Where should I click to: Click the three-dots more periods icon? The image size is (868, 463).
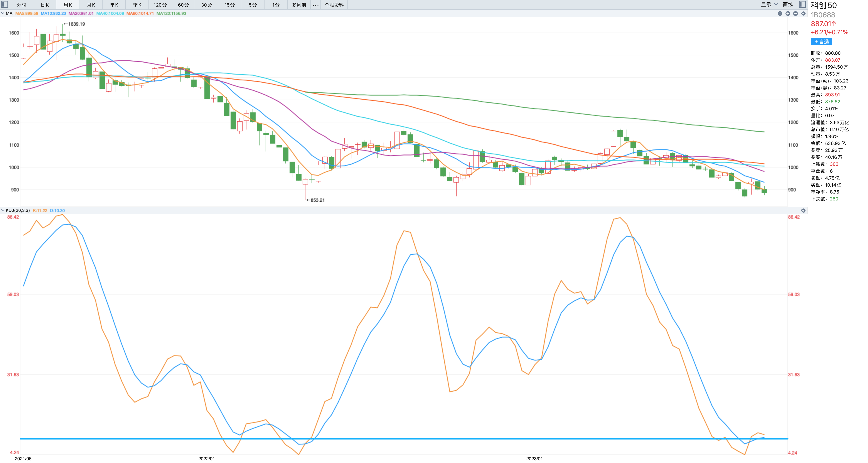click(x=315, y=5)
